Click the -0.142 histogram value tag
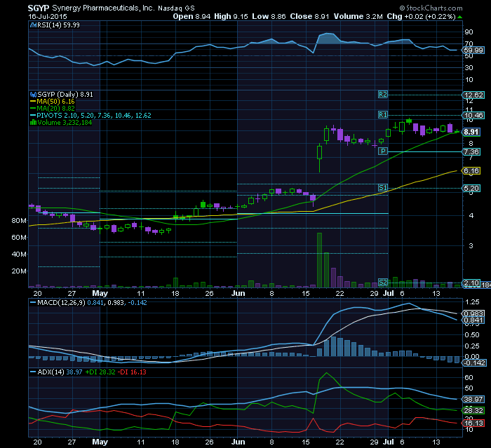The image size is (491, 448). (475, 363)
